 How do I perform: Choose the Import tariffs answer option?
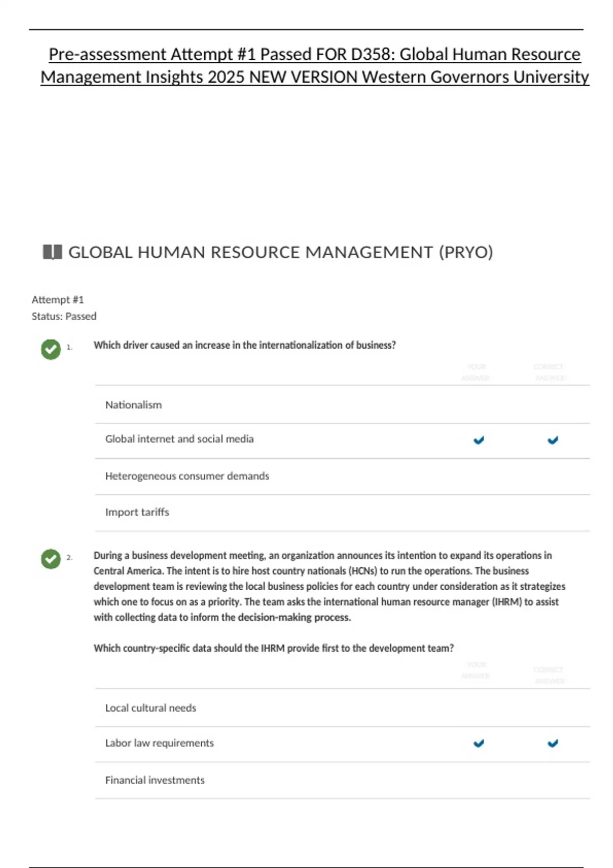coord(137,512)
